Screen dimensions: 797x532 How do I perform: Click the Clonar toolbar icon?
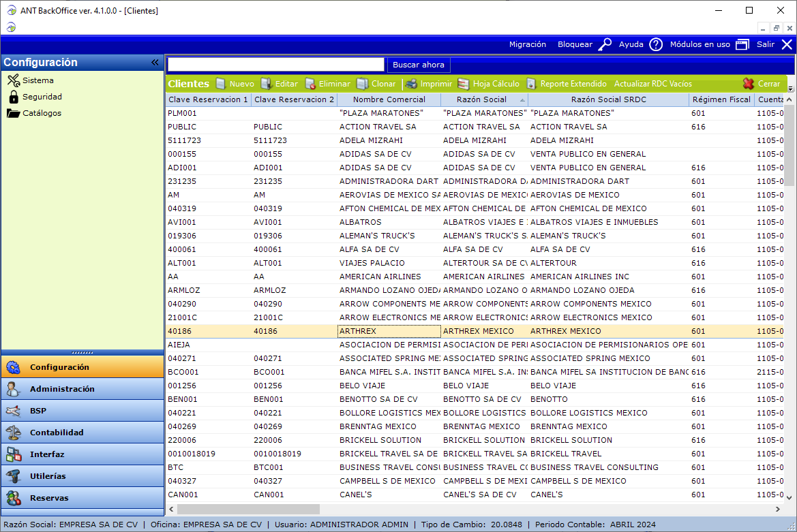click(x=362, y=84)
